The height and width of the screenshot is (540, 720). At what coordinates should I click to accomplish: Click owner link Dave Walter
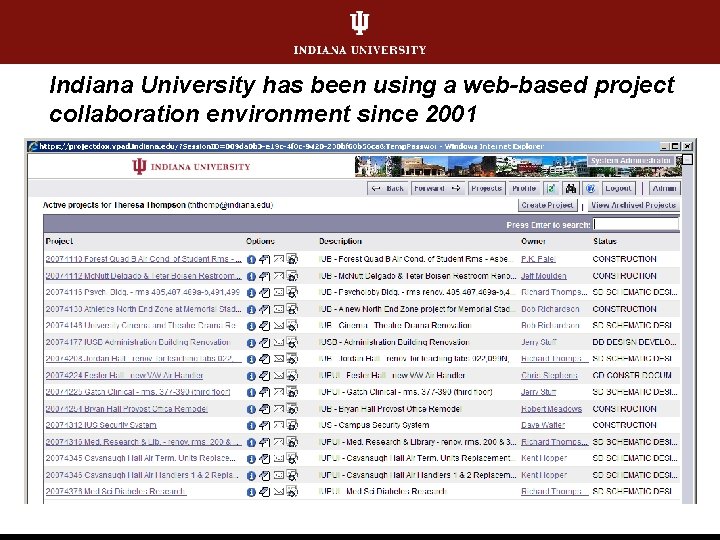pos(543,425)
